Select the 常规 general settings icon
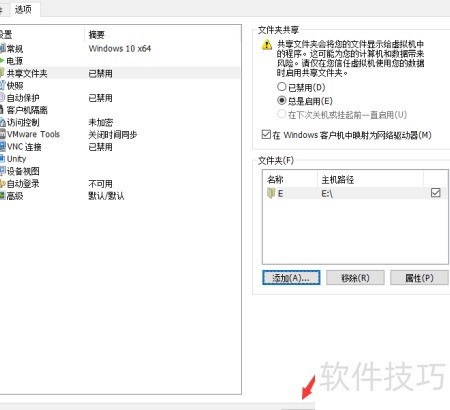The height and width of the screenshot is (410, 450). [2, 48]
